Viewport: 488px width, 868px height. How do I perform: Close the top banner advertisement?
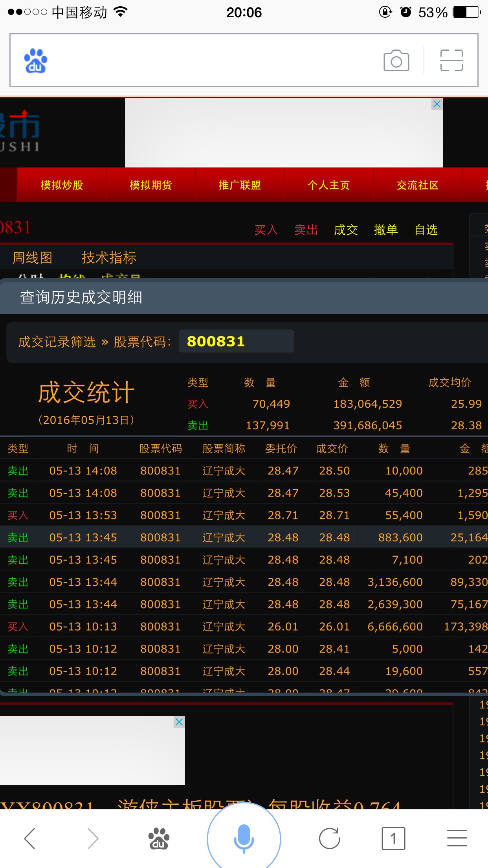click(x=437, y=104)
